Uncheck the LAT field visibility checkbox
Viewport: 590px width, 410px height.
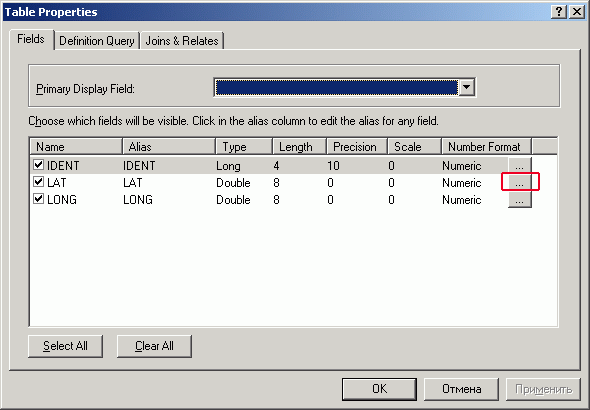click(38, 181)
